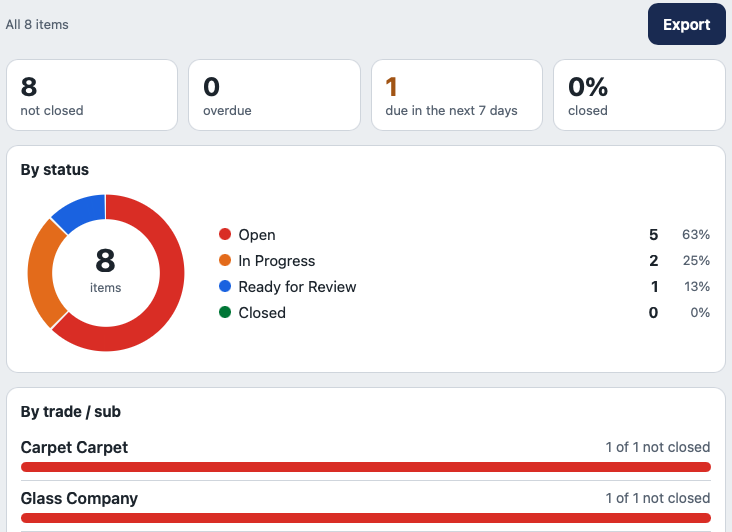The width and height of the screenshot is (732, 532).
Task: Click the 13% value for Ready for Review
Action: (697, 287)
